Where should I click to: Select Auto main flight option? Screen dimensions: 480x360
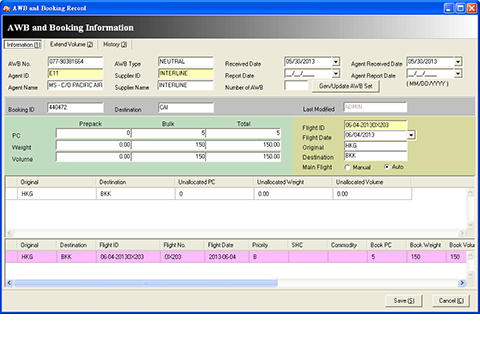tap(386, 167)
